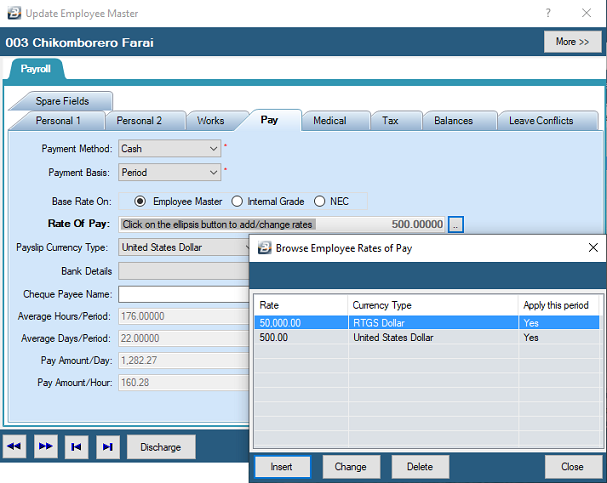The height and width of the screenshot is (483, 607).
Task: Switch to Personal 1 tab
Action: [x=58, y=120]
